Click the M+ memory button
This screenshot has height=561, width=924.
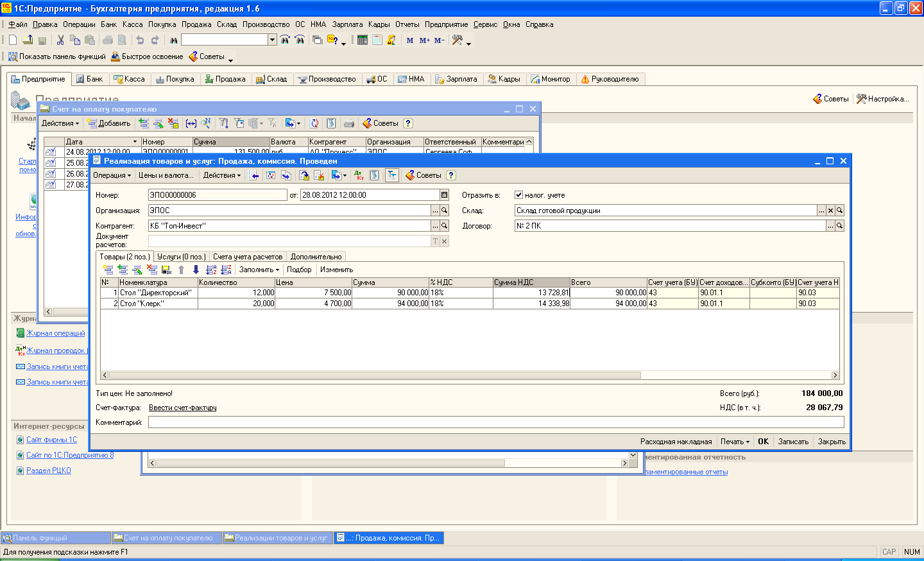pyautogui.click(x=425, y=40)
